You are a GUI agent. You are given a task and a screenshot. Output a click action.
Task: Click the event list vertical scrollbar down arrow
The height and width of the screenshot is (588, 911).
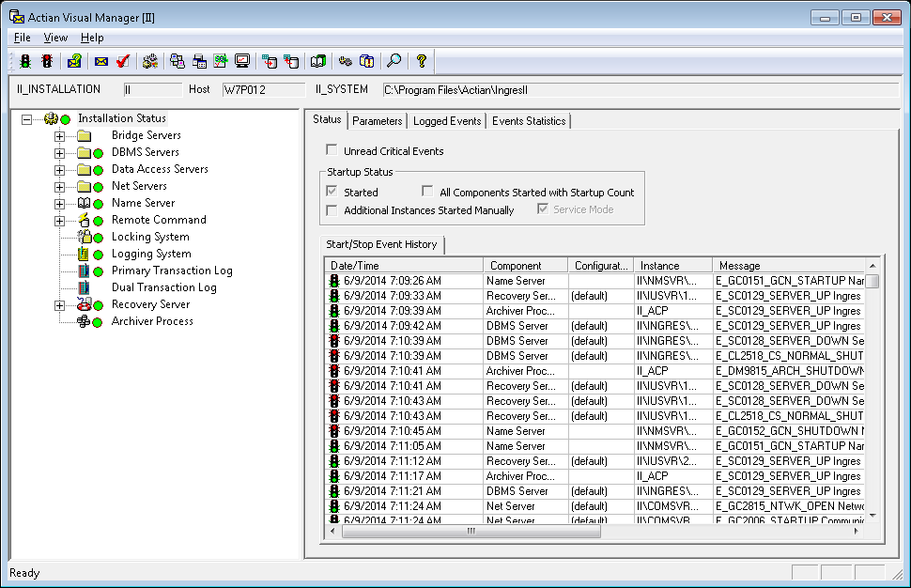[x=872, y=515]
